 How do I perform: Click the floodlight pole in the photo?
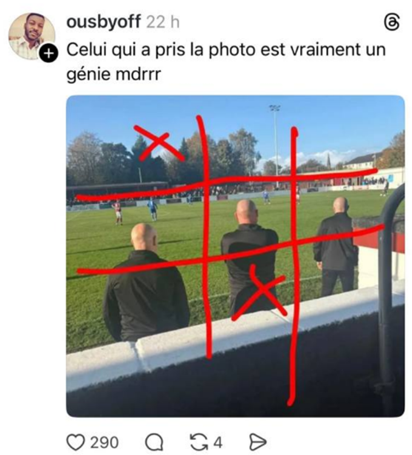click(276, 142)
